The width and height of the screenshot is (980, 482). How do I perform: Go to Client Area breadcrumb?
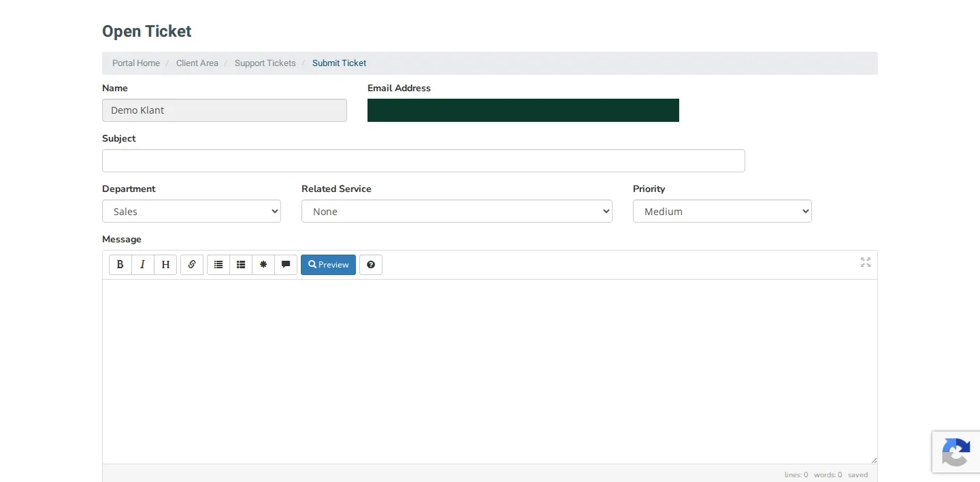click(x=197, y=63)
